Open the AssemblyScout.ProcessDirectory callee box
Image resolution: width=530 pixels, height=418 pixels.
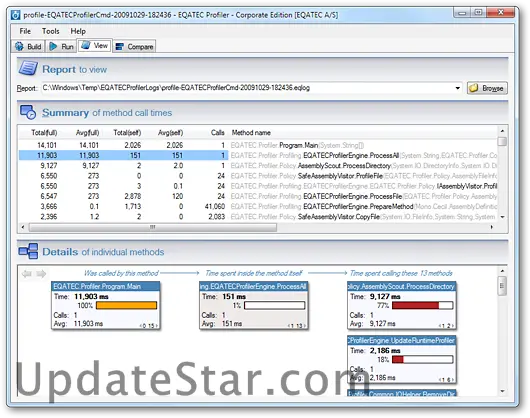[x=402, y=305]
